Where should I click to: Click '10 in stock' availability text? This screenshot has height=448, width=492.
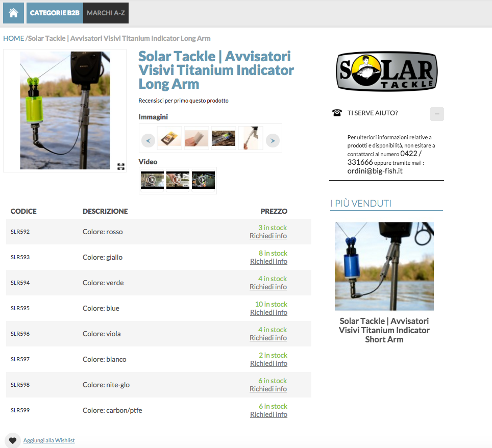pyautogui.click(x=271, y=304)
